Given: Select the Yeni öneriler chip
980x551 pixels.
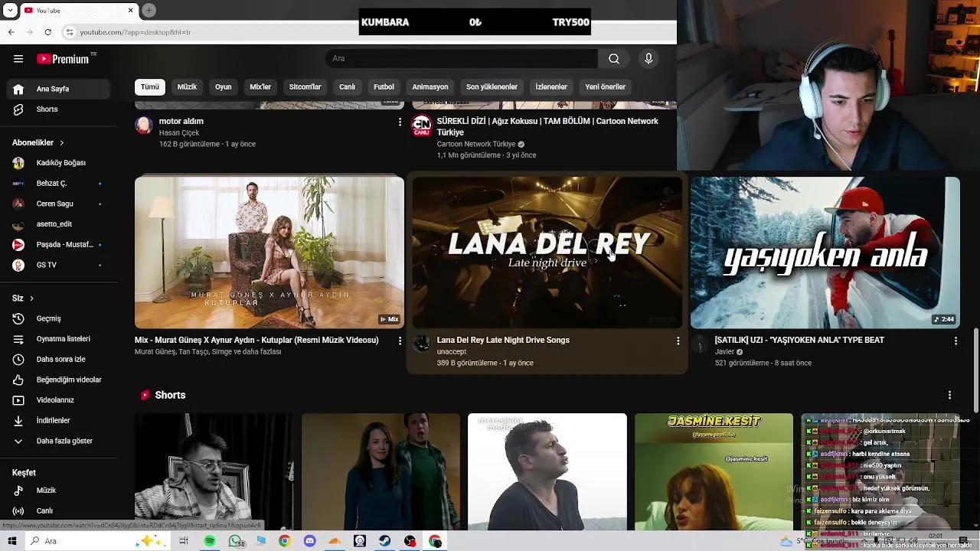Looking at the screenshot, I should [x=606, y=87].
